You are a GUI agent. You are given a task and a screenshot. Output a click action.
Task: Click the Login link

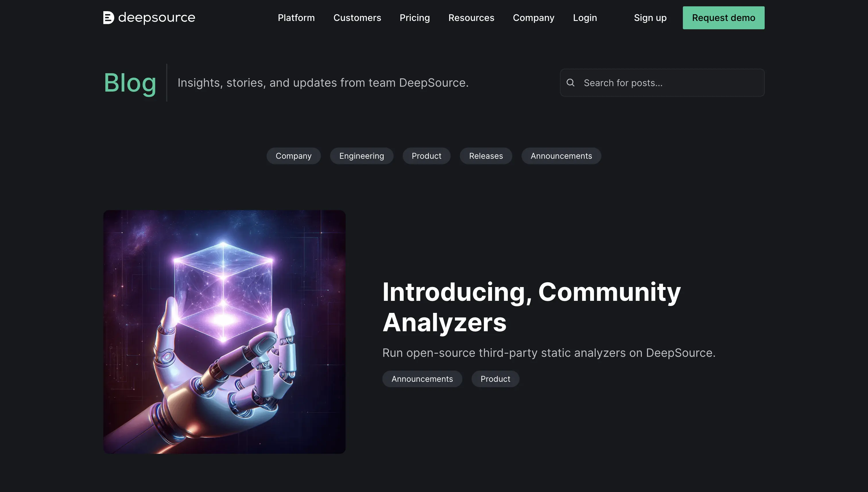[x=585, y=18]
